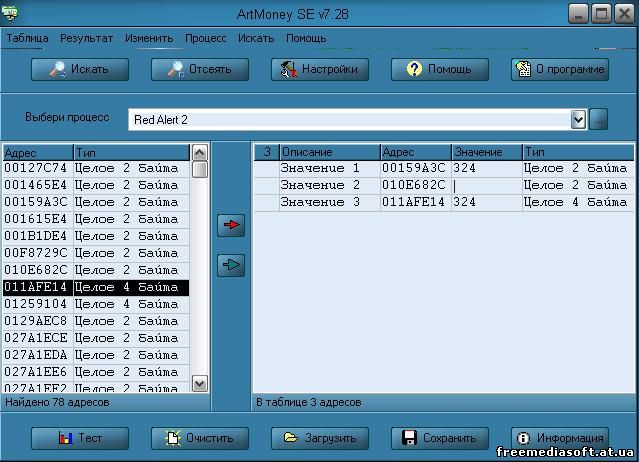The image size is (639, 462).
Task: Select the Значение 1 description cell
Action: click(330, 168)
